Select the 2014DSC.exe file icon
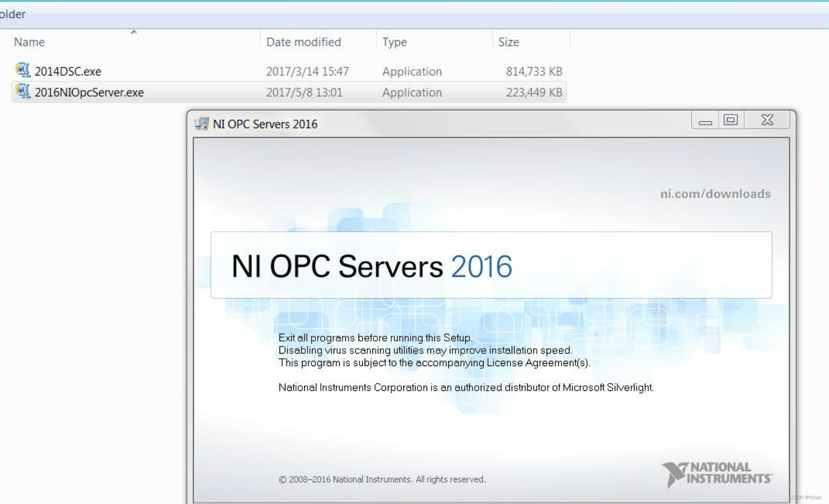The image size is (829, 504). [x=23, y=71]
